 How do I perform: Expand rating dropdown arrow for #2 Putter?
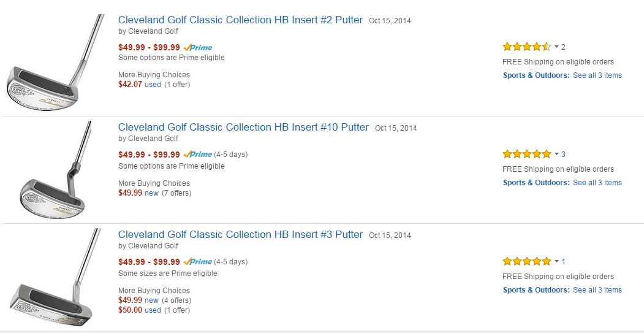point(556,47)
